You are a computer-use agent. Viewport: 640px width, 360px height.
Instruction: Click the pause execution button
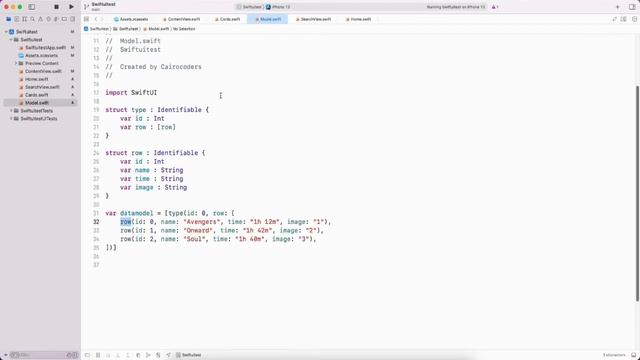point(98,355)
